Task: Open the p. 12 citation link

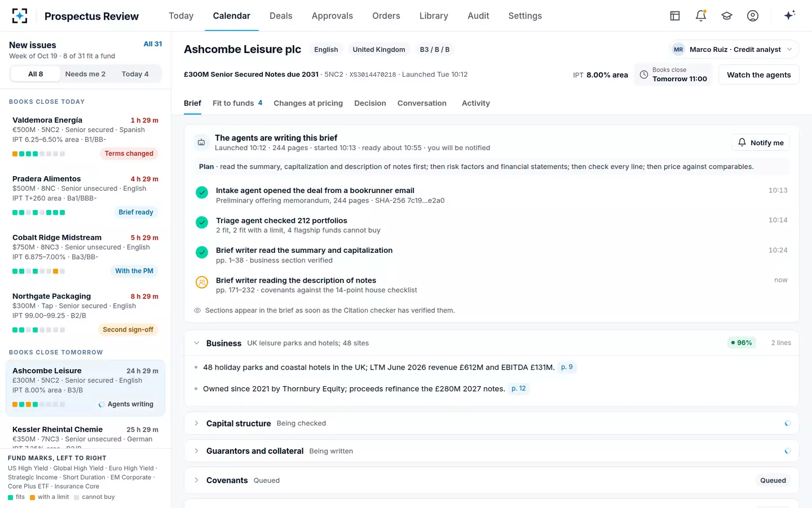Action: coord(519,389)
